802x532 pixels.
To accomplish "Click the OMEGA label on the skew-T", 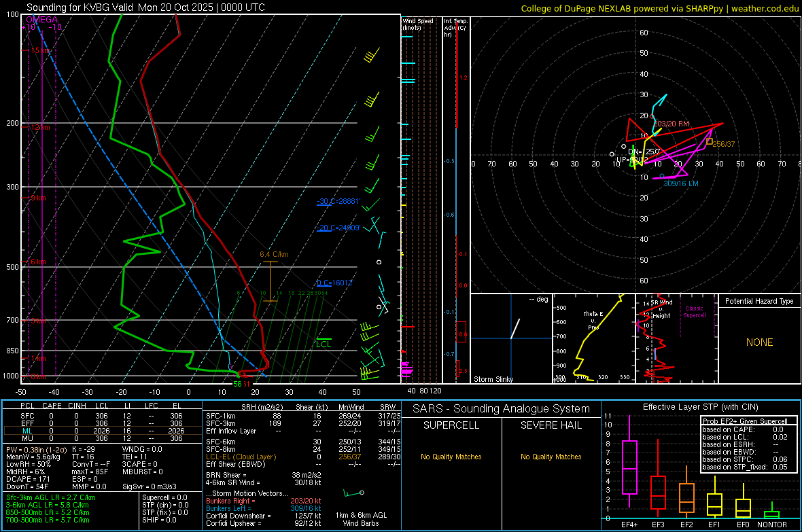I will pyautogui.click(x=42, y=20).
